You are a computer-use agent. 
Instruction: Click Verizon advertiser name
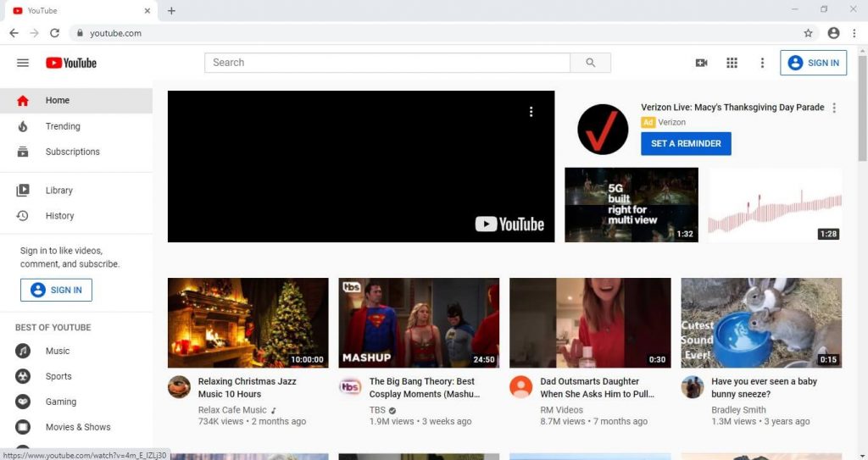(x=671, y=122)
